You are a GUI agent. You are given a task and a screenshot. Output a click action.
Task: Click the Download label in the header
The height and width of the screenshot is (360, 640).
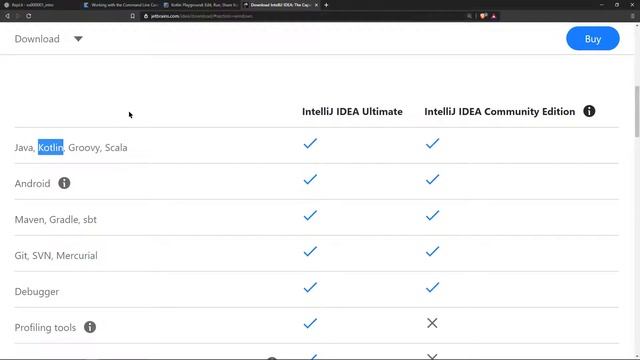pos(37,39)
